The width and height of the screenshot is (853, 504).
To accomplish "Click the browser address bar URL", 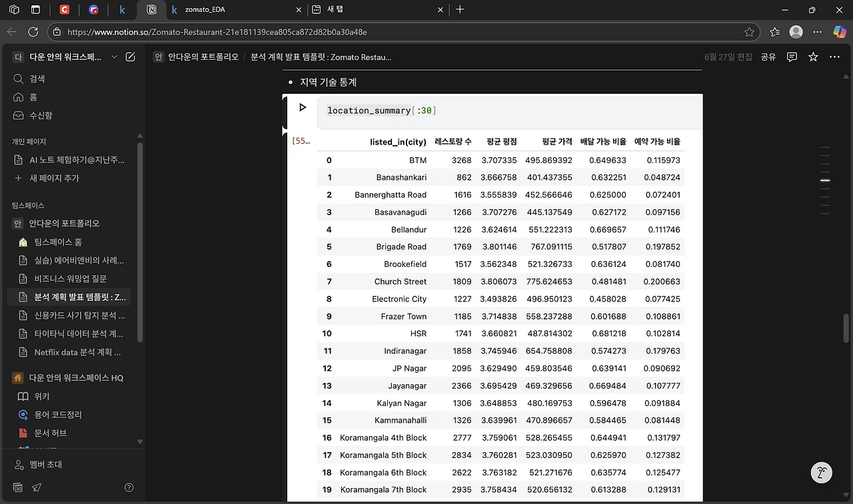I will (217, 32).
